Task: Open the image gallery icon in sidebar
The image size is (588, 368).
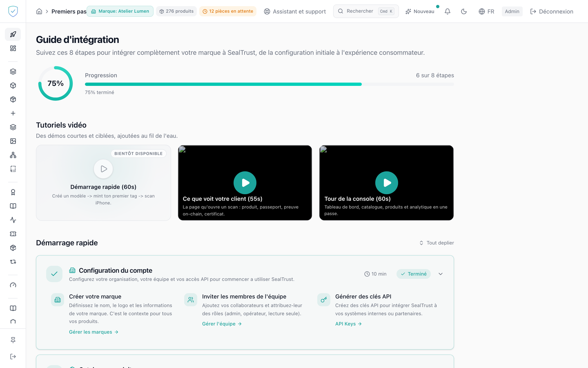Action: [x=13, y=141]
